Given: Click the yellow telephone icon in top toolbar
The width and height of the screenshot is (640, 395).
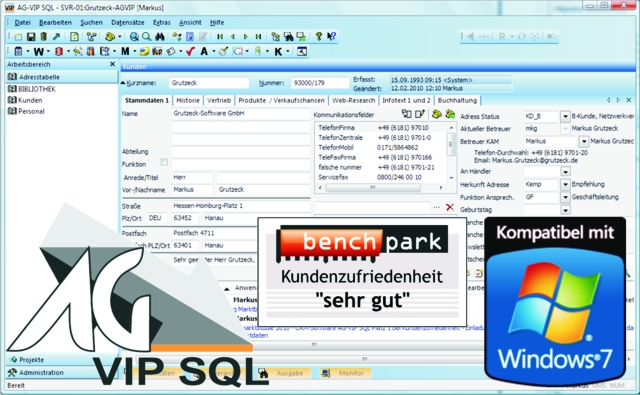Looking at the screenshot, I should pos(110,37).
